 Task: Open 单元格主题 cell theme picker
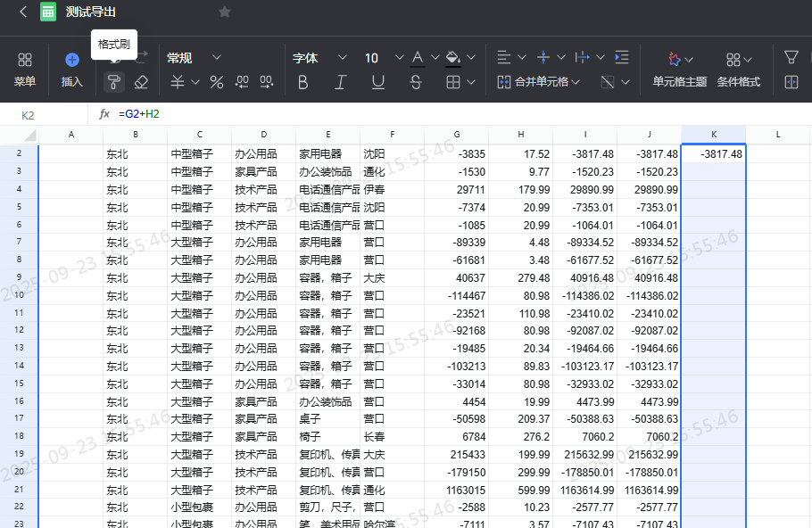tap(680, 70)
